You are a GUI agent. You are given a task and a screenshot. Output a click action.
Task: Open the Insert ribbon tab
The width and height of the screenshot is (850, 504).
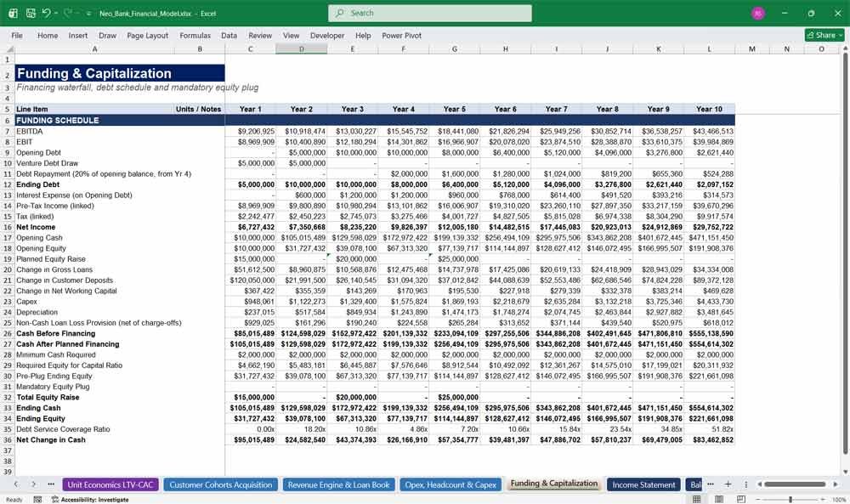tap(77, 35)
